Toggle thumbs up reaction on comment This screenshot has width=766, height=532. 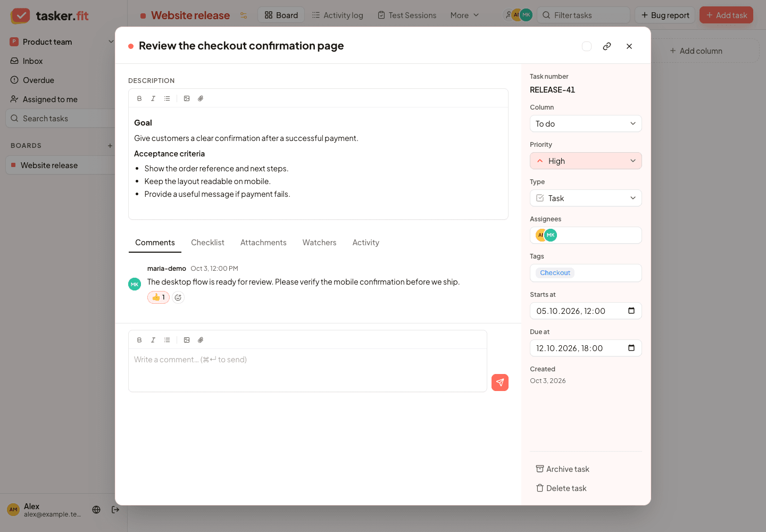(159, 297)
